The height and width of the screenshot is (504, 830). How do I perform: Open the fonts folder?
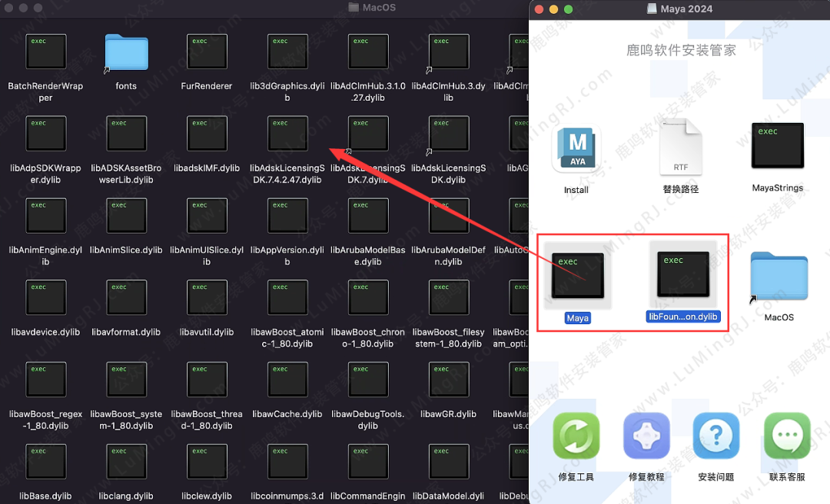click(x=126, y=53)
